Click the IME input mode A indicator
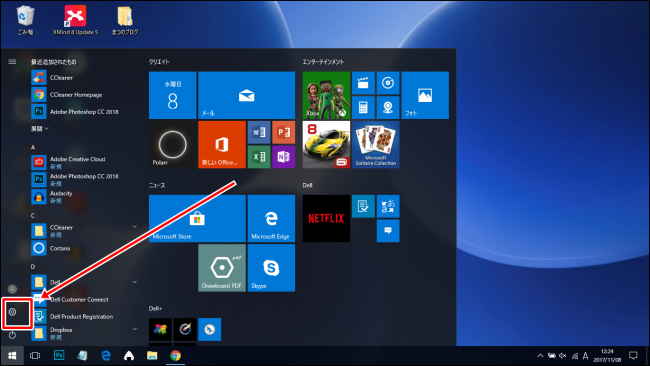650x366 pixels. coord(585,356)
